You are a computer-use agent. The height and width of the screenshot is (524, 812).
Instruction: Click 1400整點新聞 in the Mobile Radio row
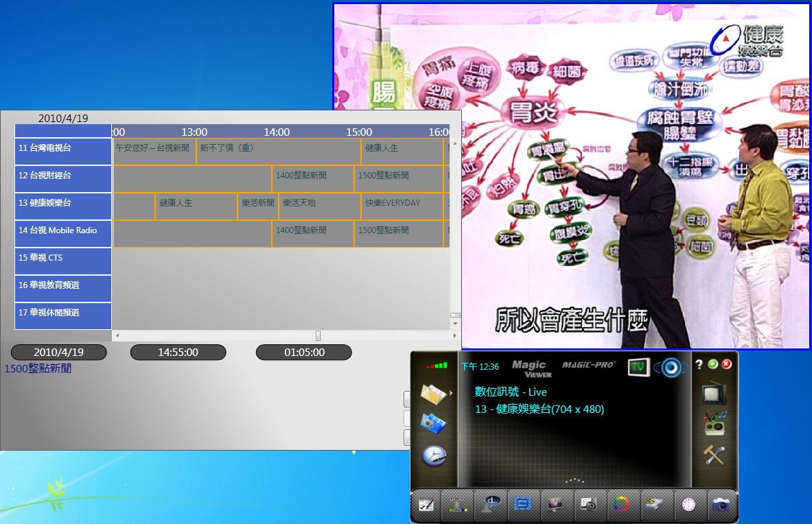click(313, 234)
